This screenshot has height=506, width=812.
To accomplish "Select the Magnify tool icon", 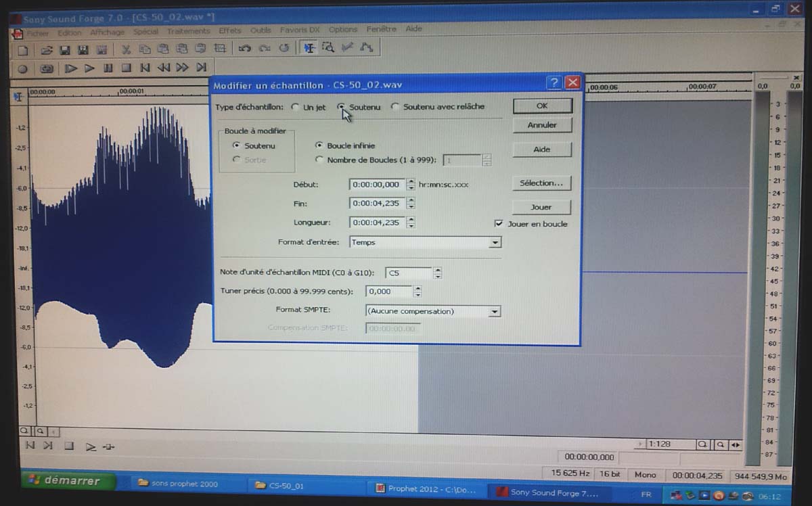I will point(328,47).
